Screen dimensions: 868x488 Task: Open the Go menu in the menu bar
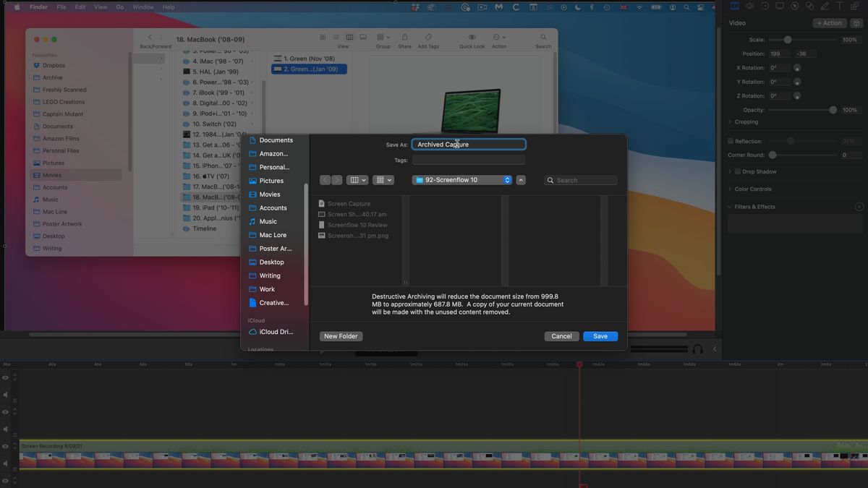pyautogui.click(x=119, y=7)
